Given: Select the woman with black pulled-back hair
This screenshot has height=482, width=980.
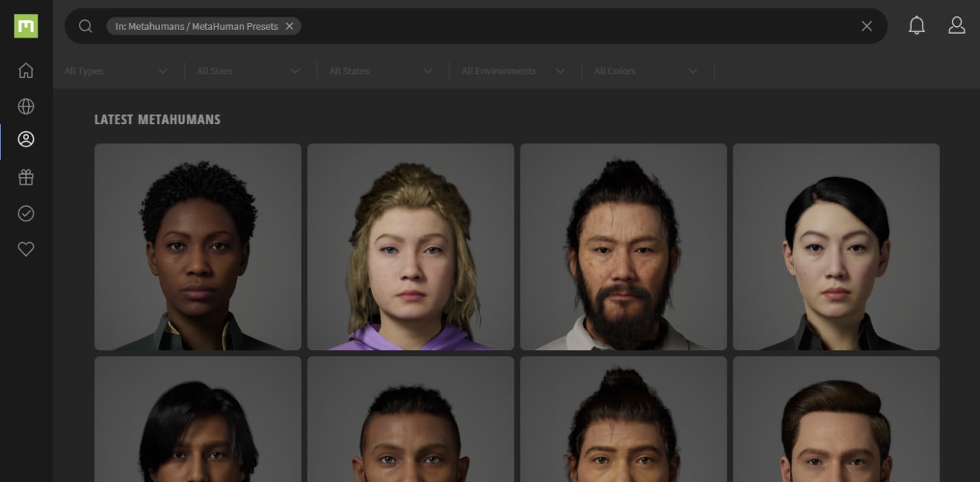Looking at the screenshot, I should pyautogui.click(x=836, y=247).
